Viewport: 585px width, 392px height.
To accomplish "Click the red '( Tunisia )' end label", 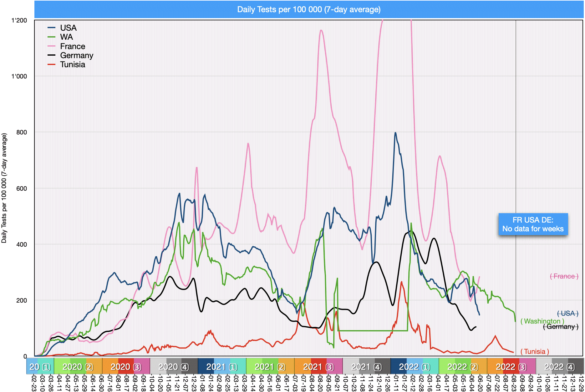I will (535, 351).
